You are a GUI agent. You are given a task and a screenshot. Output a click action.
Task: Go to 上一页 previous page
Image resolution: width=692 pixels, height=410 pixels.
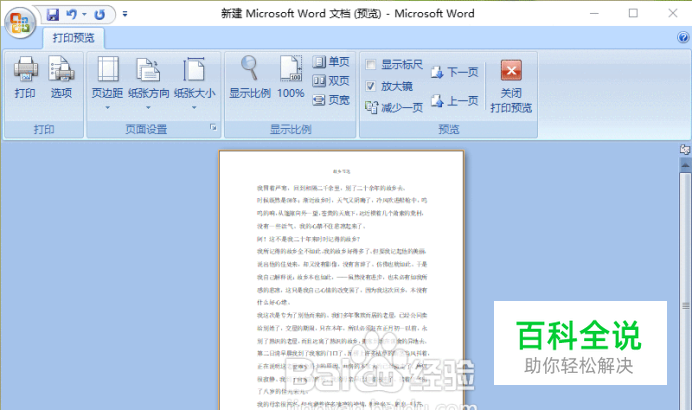(x=455, y=101)
